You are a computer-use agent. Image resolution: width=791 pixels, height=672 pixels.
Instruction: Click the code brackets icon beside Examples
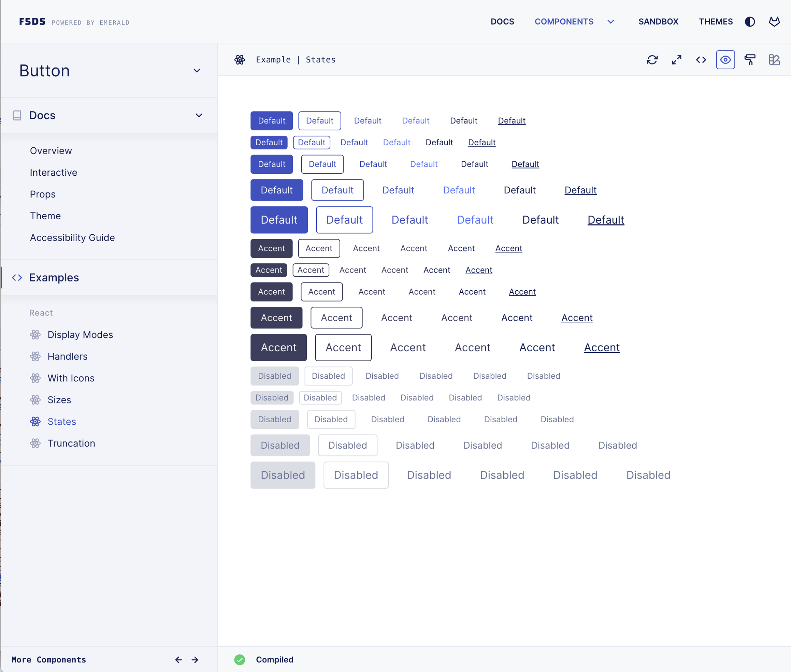[17, 278]
